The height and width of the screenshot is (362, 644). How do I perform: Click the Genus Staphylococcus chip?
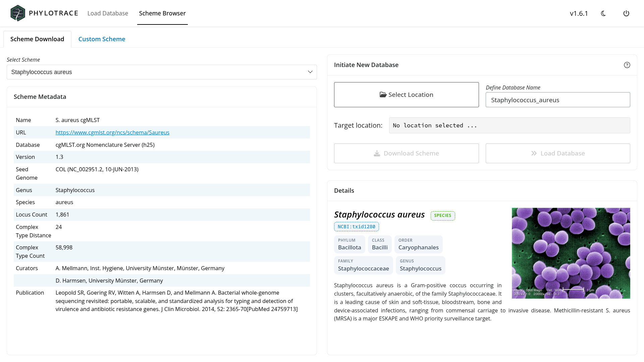420,265
